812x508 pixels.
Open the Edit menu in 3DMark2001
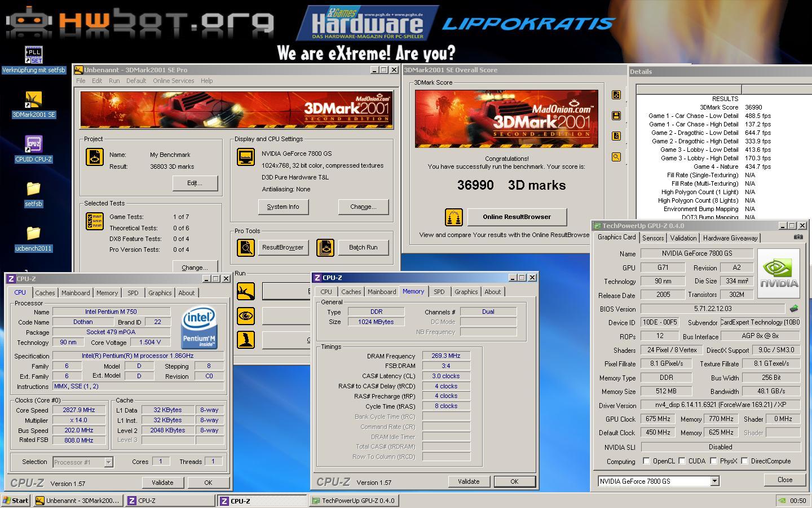(97, 81)
